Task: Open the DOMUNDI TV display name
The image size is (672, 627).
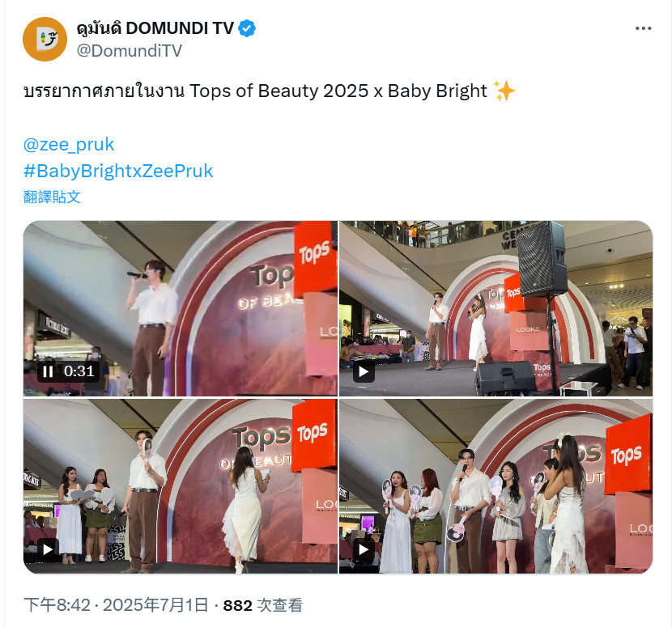Action: [x=155, y=28]
